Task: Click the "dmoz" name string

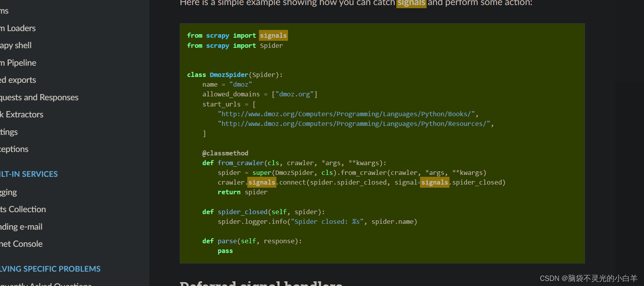Action: [241, 84]
